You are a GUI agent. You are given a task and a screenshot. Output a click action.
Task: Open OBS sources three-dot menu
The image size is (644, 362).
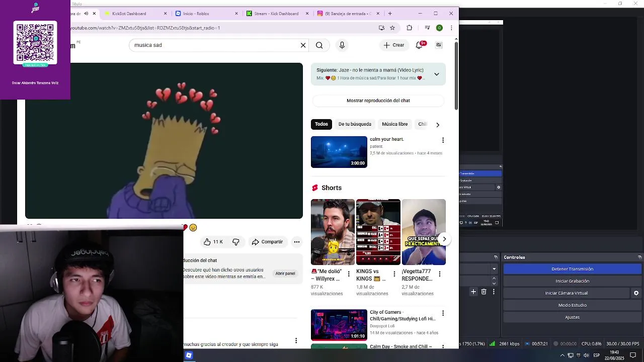coord(494,292)
